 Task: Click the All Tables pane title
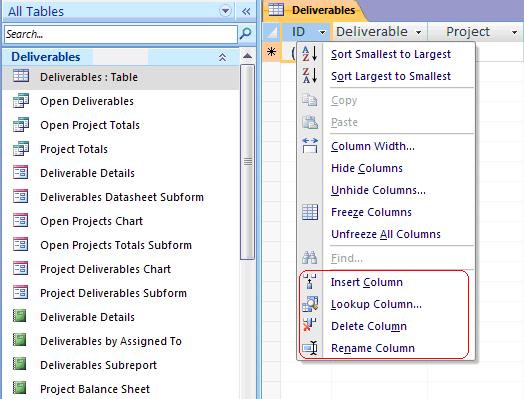pos(36,11)
